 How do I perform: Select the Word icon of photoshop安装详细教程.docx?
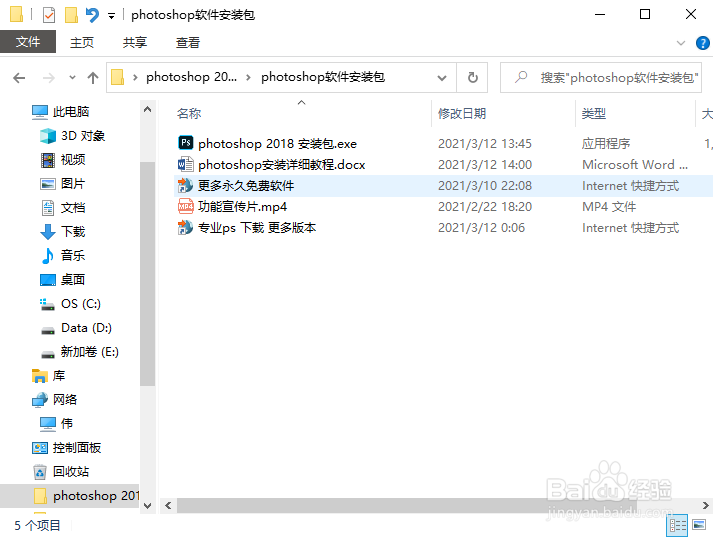point(186,164)
